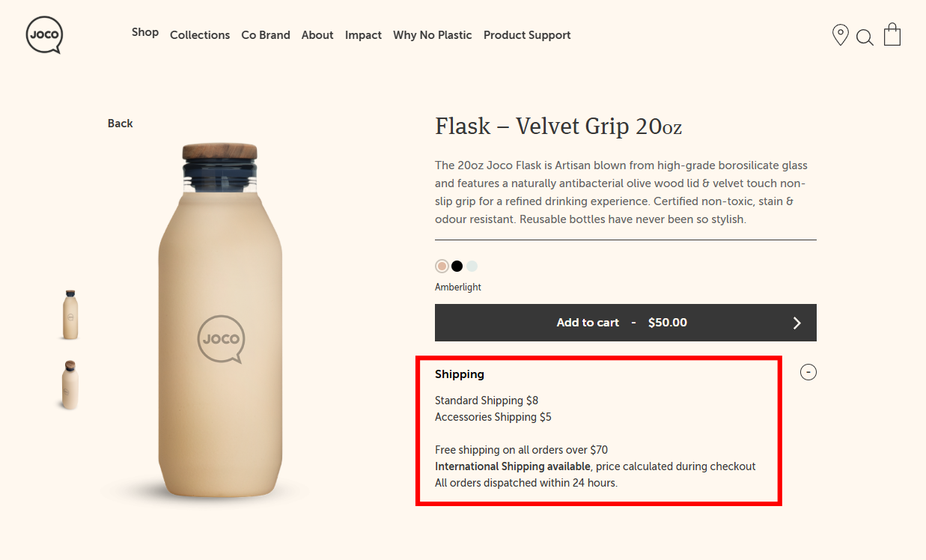Open the shopping bag icon
Image resolution: width=926 pixels, height=560 pixels.
pyautogui.click(x=892, y=34)
